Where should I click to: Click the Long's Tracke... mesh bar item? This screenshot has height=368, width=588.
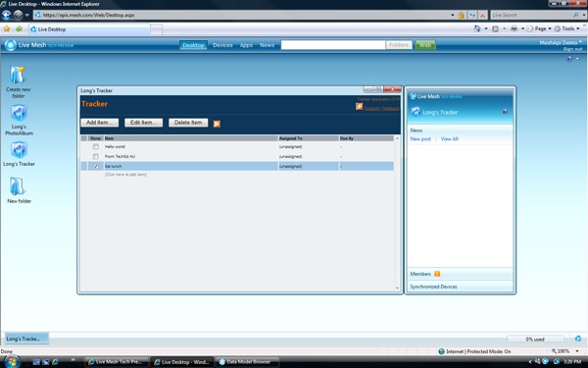[x=26, y=339]
